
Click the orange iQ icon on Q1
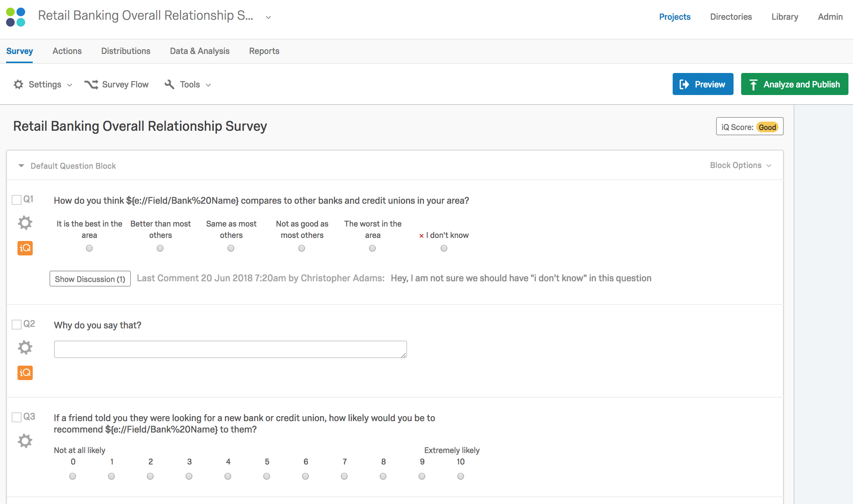pyautogui.click(x=25, y=248)
